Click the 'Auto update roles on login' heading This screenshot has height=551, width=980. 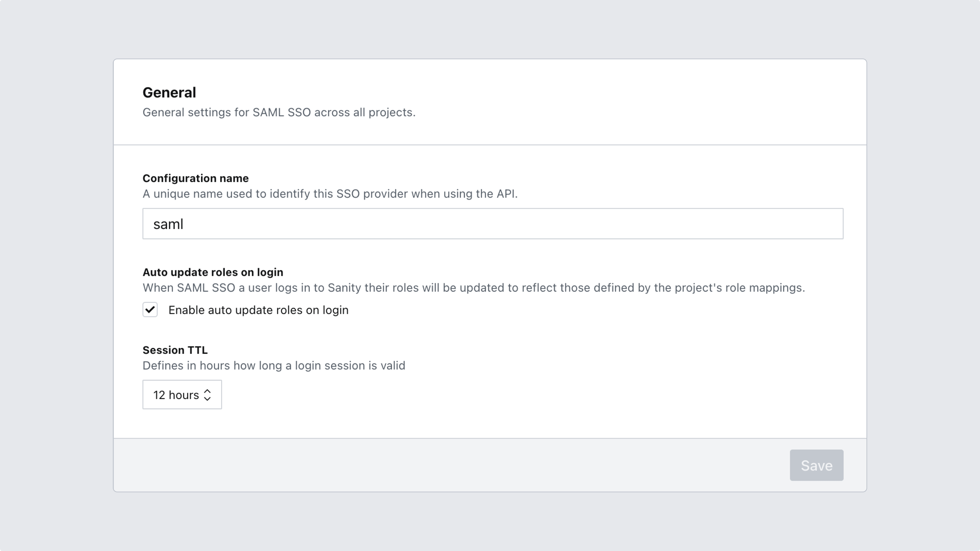click(213, 272)
